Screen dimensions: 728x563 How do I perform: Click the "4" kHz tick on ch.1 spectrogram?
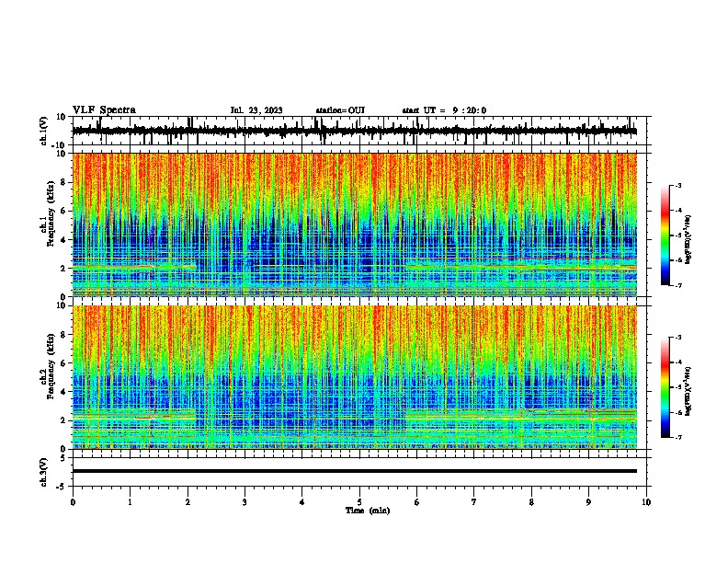pos(63,240)
